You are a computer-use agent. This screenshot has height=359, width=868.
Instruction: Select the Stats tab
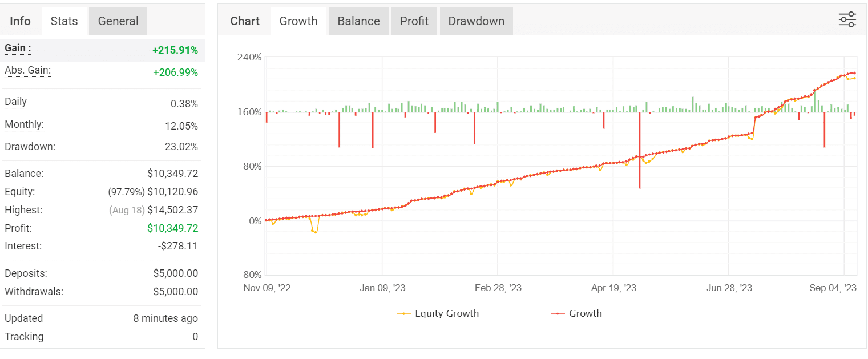coord(64,21)
